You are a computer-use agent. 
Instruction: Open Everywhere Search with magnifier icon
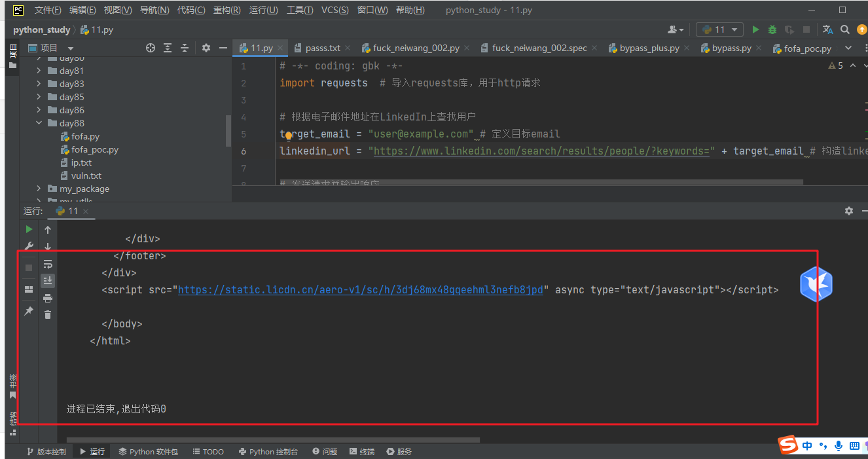coord(845,29)
